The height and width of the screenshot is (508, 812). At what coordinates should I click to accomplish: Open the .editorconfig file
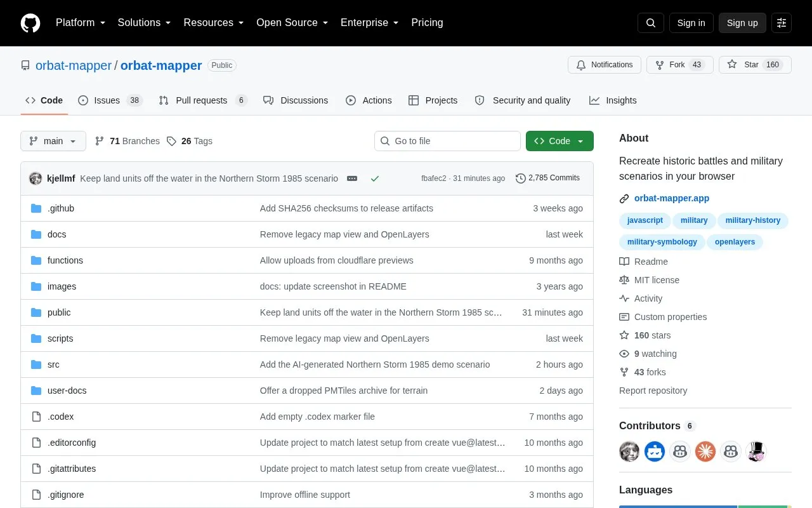72,443
